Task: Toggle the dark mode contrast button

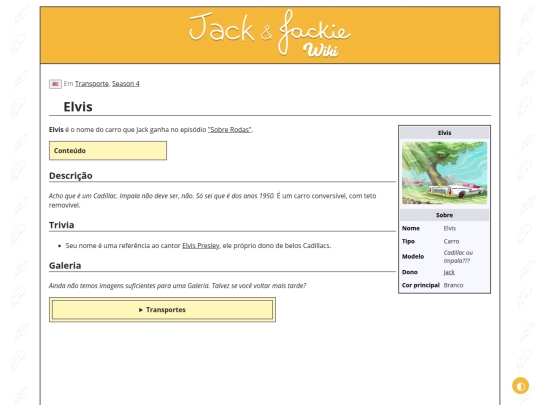Action: (x=520, y=385)
